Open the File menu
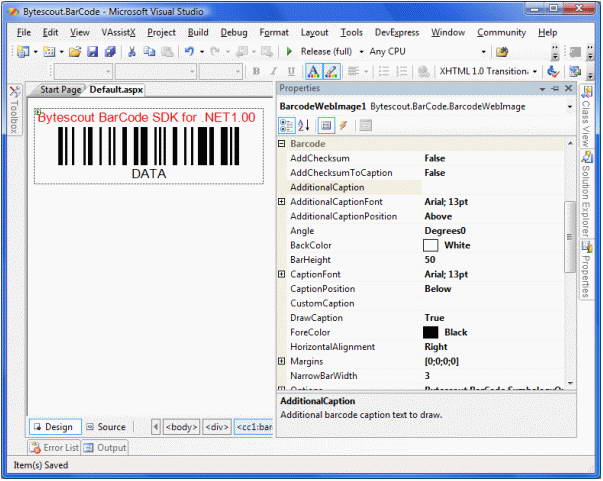 (24, 33)
